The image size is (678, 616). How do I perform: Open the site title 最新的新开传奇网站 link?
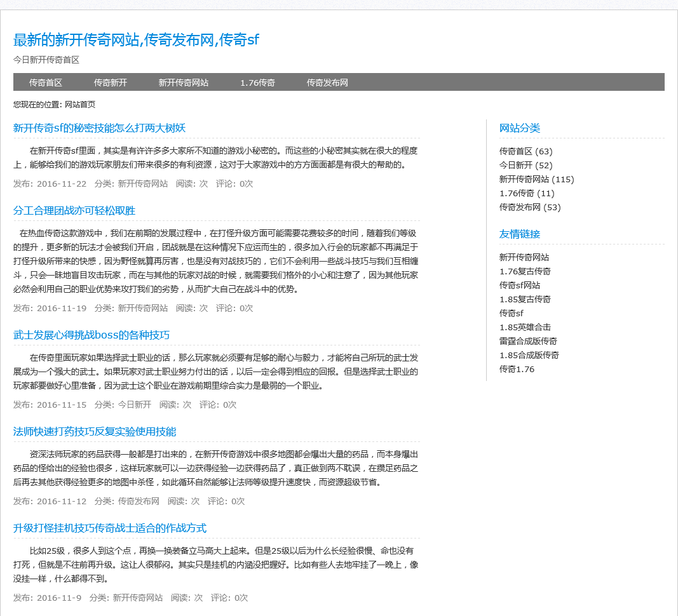136,40
